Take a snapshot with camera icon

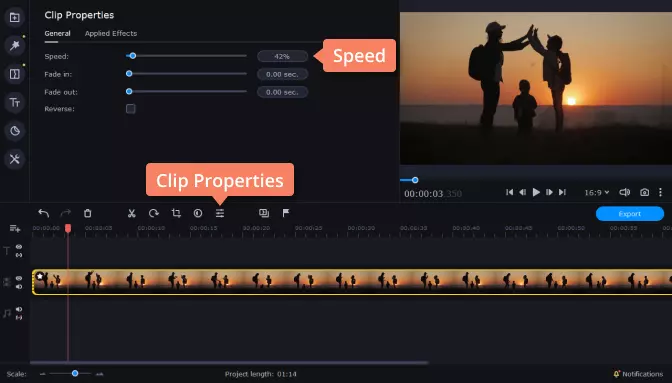coord(644,192)
